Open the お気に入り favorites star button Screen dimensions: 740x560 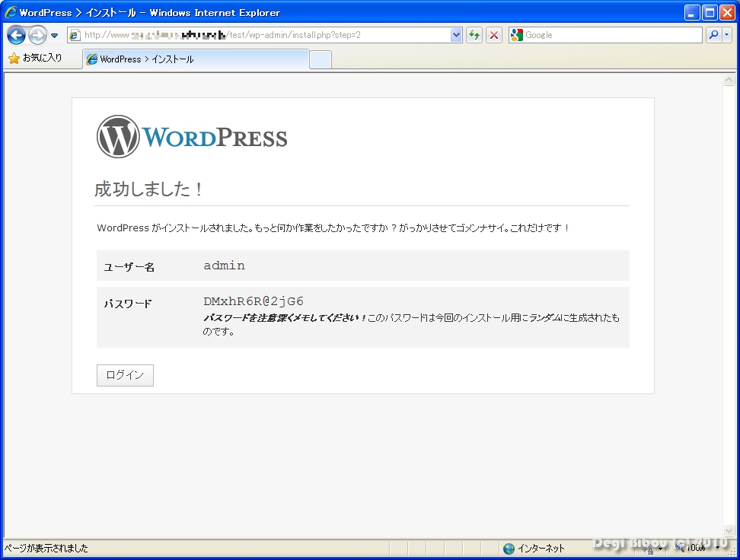(x=35, y=58)
